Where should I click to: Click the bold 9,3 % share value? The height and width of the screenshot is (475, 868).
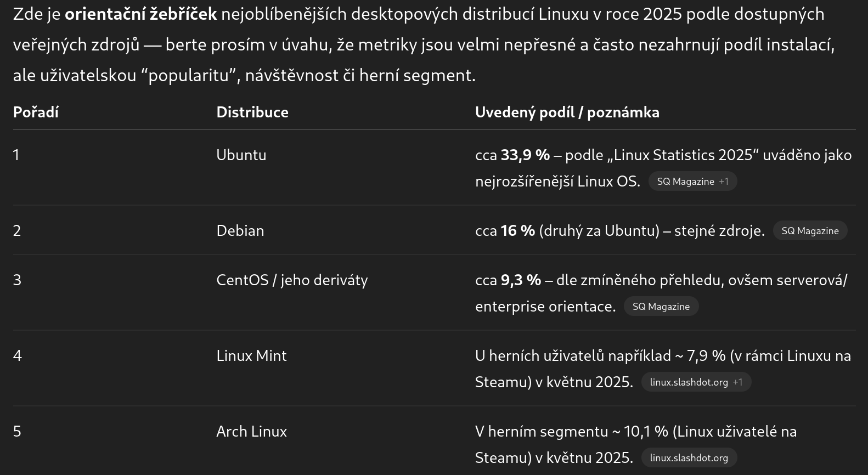pos(521,280)
